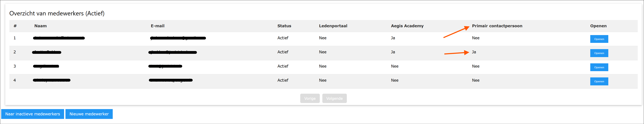Open employee row 2

(599, 53)
